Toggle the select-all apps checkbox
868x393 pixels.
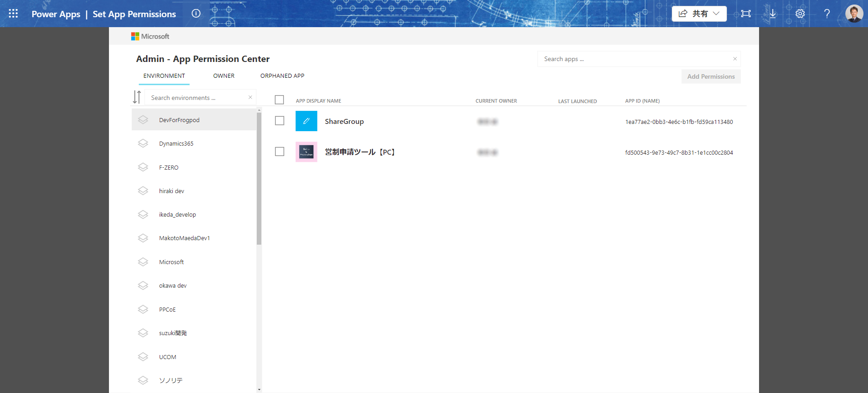[x=279, y=99]
